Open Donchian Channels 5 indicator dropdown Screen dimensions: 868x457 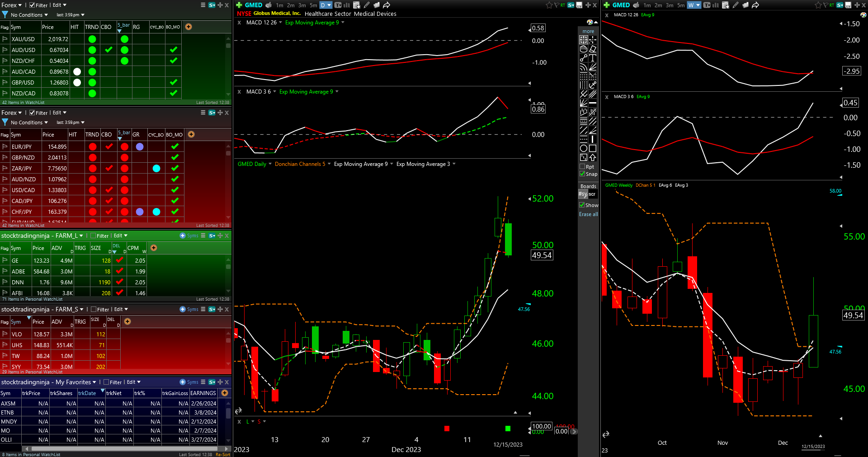pos(302,164)
